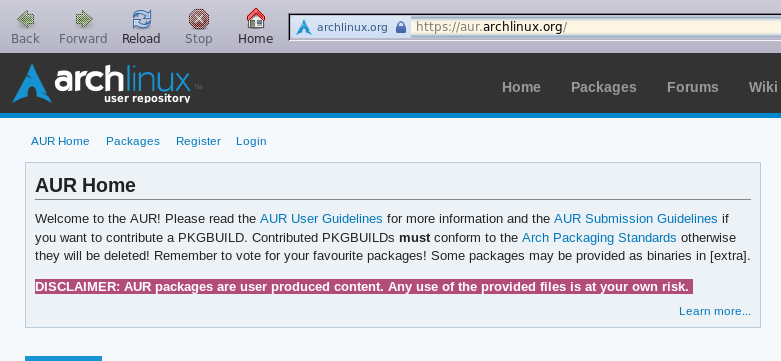The image size is (781, 361).
Task: Click the Arch Linux user repository logo
Action: pos(107,83)
